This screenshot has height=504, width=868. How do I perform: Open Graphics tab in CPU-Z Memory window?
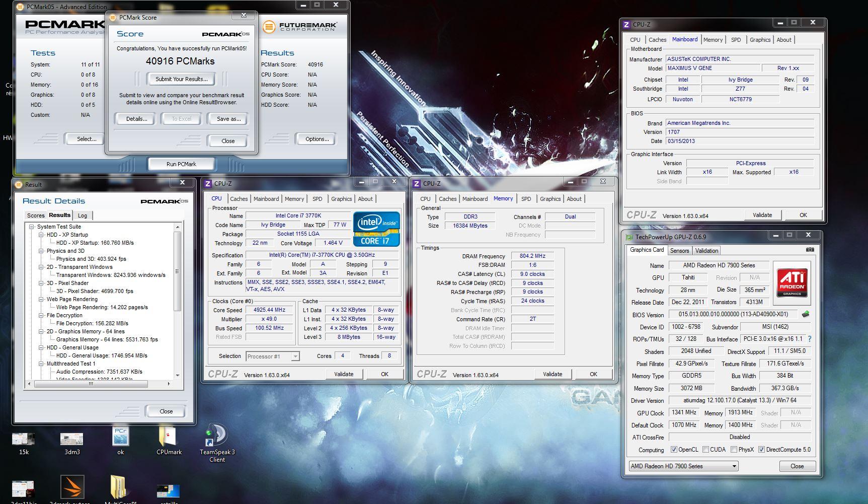[x=550, y=199]
